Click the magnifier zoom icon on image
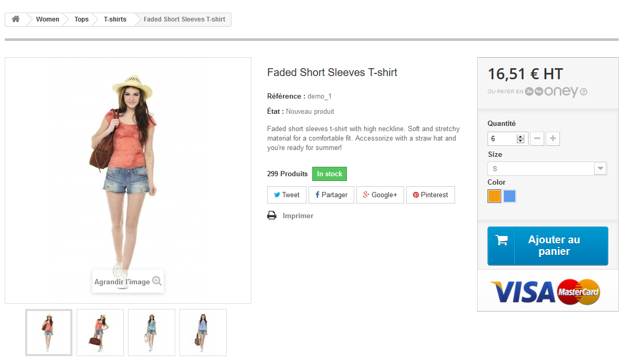 pyautogui.click(x=157, y=281)
